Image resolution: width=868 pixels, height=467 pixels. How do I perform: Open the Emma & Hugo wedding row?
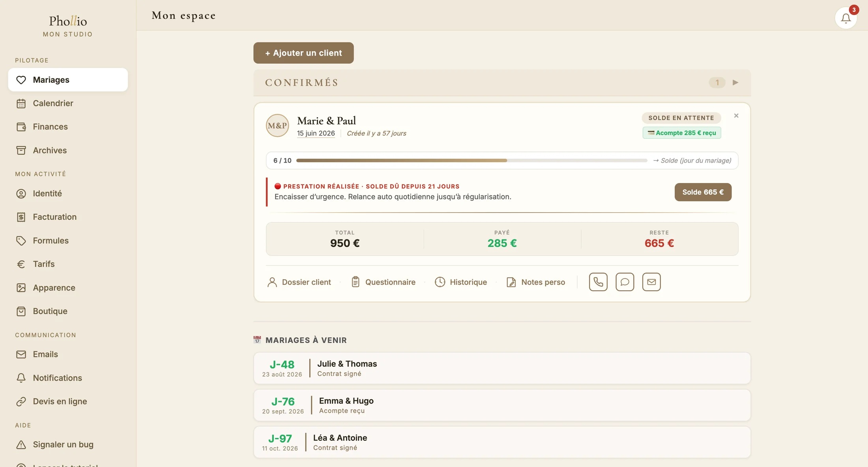(x=502, y=405)
